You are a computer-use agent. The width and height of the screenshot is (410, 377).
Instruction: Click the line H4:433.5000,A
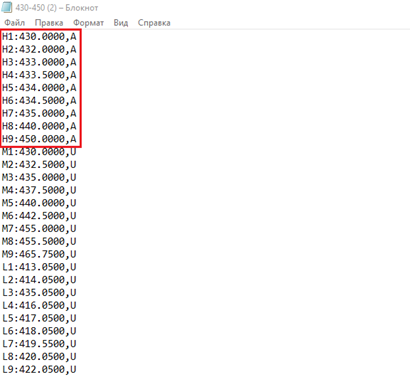pyautogui.click(x=39, y=75)
